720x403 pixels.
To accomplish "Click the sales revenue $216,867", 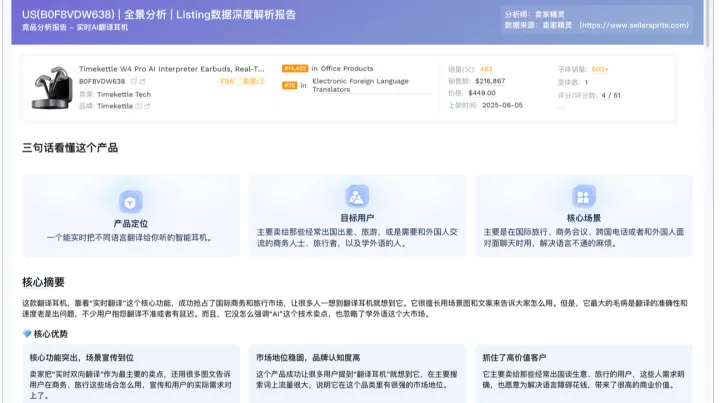I will 490,81.
